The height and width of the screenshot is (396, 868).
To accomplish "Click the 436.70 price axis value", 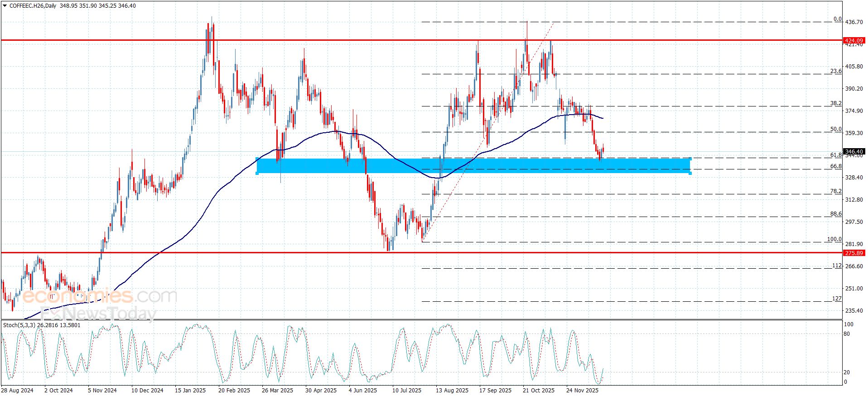I will tap(854, 22).
